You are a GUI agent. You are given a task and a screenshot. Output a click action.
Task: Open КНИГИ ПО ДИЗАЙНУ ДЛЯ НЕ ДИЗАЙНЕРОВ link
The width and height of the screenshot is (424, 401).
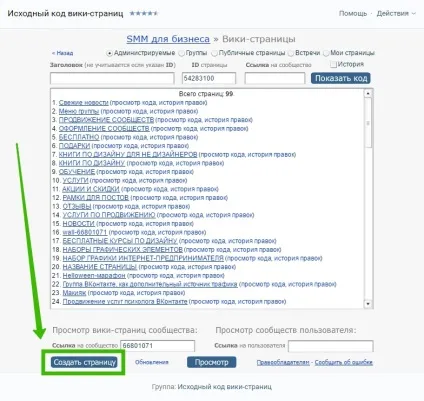(128, 155)
